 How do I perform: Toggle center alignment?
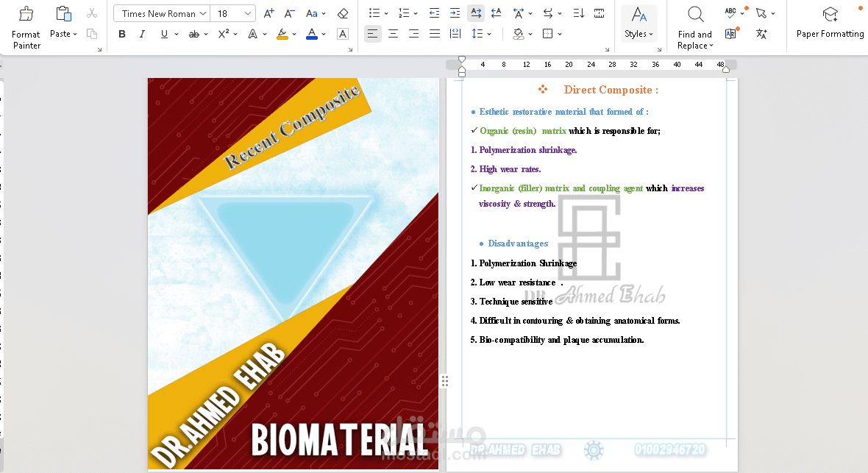393,34
